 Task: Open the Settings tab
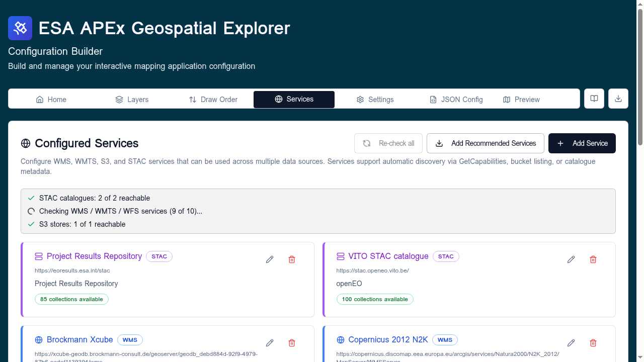[375, 100]
